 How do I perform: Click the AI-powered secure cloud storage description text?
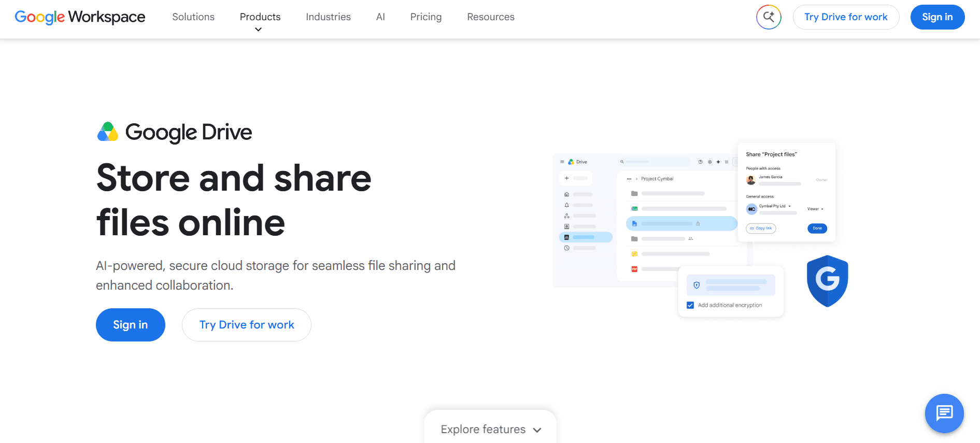276,275
